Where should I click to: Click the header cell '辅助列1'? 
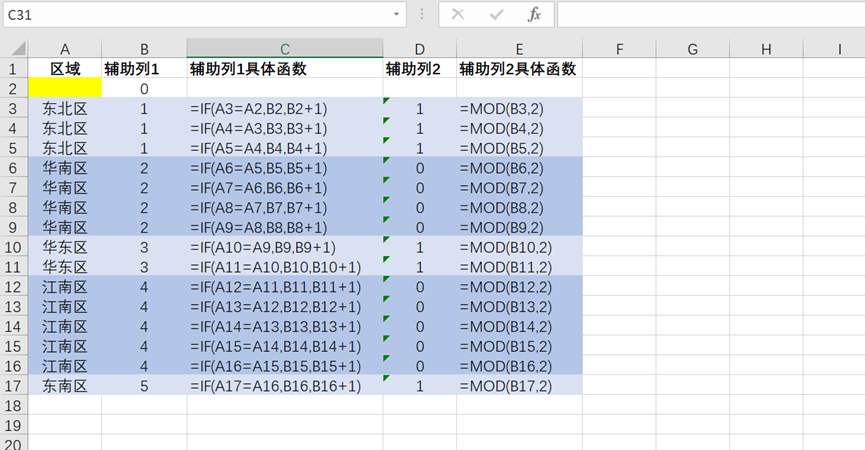tap(144, 68)
